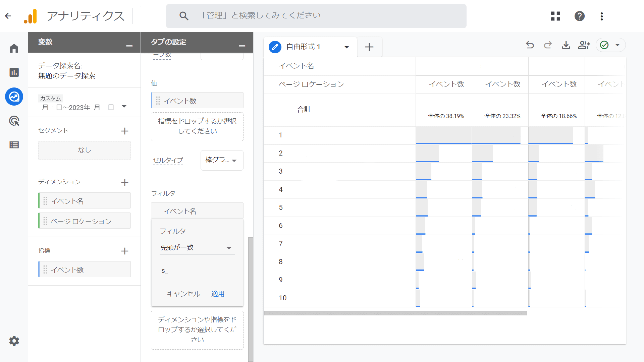The width and height of the screenshot is (644, 362).
Task: Open Advertising sidebar icon
Action: click(14, 121)
